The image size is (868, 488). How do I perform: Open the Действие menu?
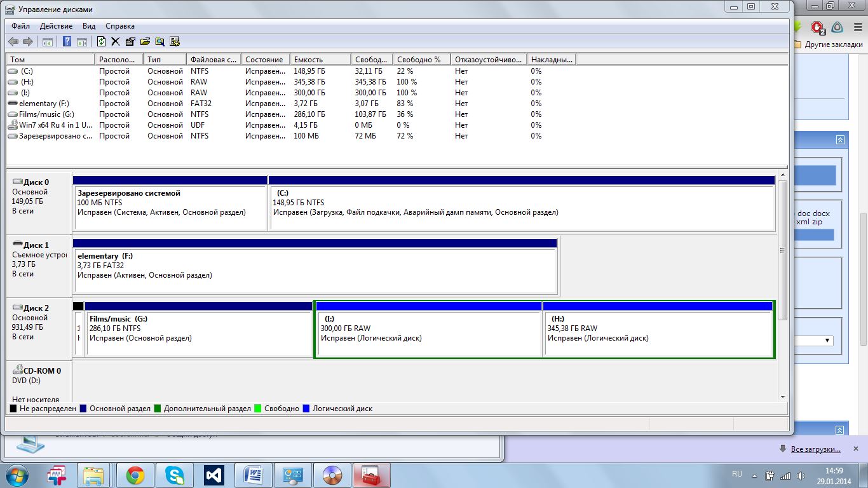[56, 26]
